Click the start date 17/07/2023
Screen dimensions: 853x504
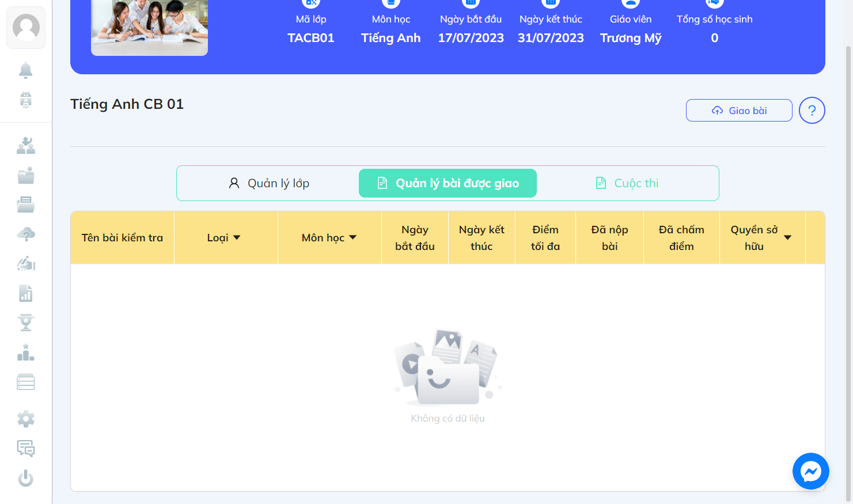click(x=471, y=38)
